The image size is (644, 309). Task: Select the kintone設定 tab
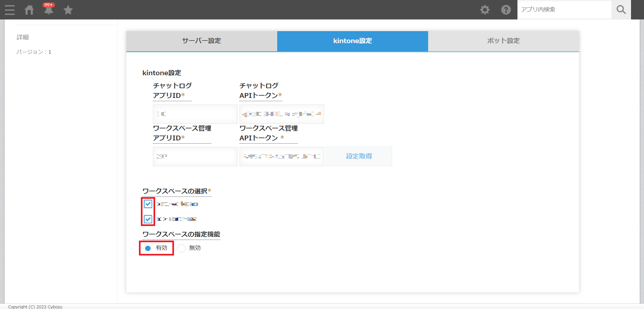click(353, 41)
